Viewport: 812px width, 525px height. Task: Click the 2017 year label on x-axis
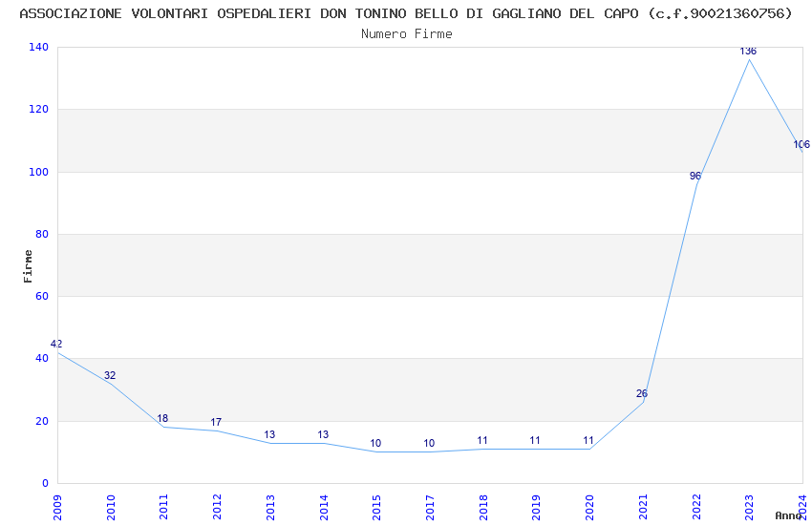pyautogui.click(x=430, y=507)
